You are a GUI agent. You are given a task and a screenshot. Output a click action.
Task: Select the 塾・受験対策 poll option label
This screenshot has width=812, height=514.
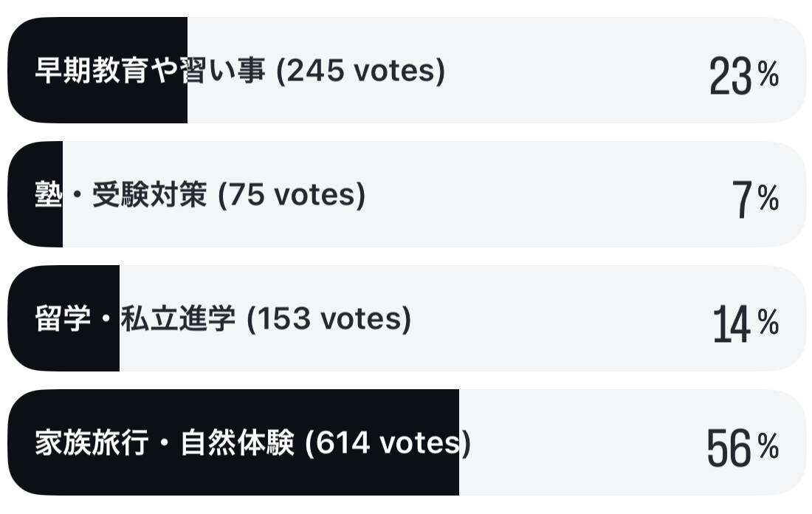pyautogui.click(x=121, y=196)
